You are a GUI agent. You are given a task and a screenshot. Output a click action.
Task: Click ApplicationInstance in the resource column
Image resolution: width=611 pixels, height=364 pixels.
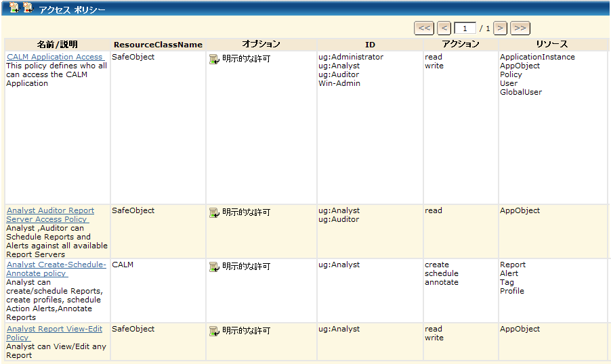[537, 57]
